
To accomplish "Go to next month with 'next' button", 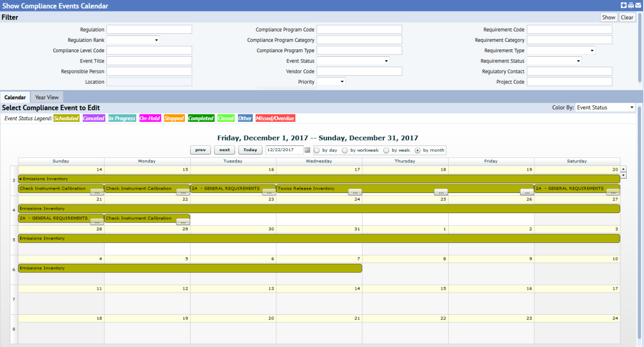I will click(225, 150).
